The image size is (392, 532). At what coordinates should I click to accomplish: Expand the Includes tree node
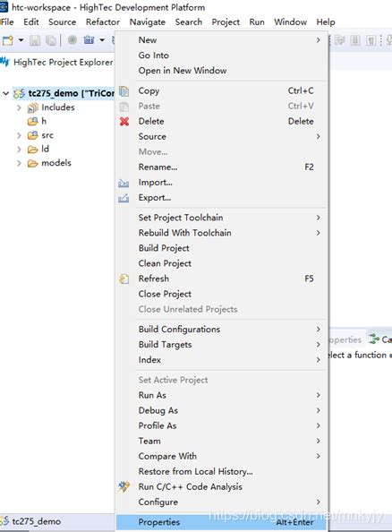(x=19, y=107)
